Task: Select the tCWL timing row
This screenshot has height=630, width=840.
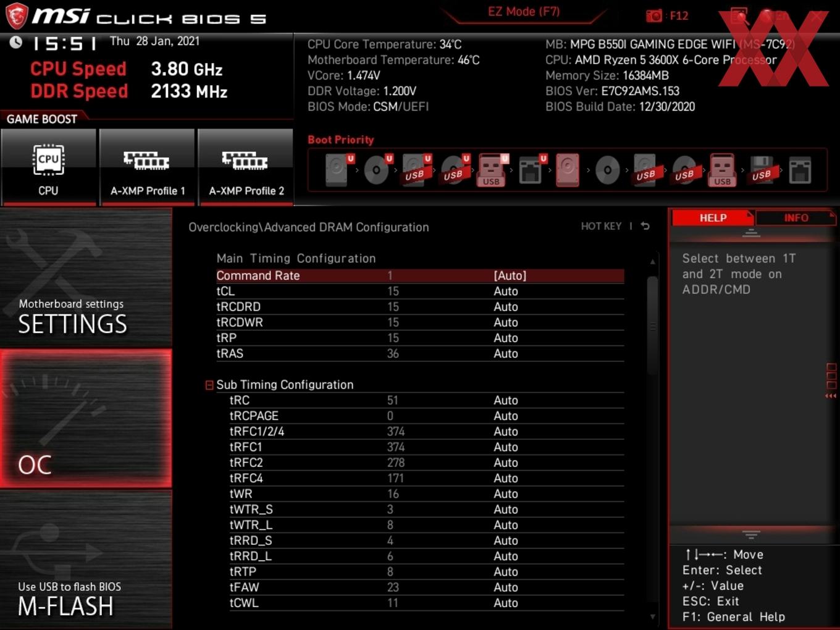Action: coord(426,603)
